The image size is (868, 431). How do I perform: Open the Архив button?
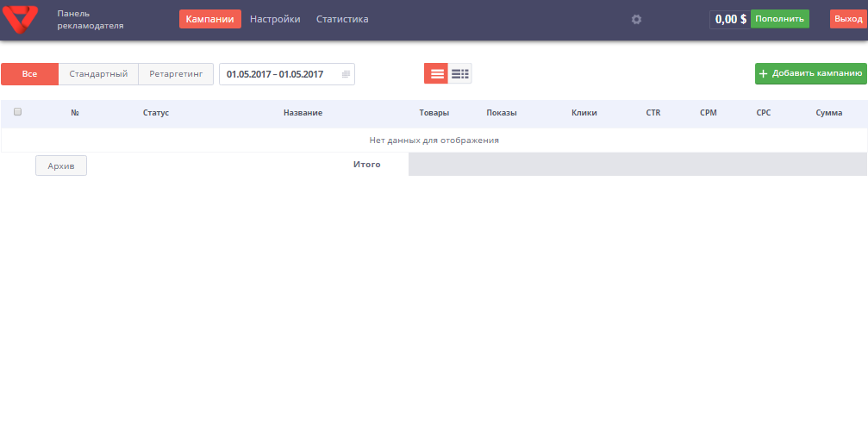61,166
